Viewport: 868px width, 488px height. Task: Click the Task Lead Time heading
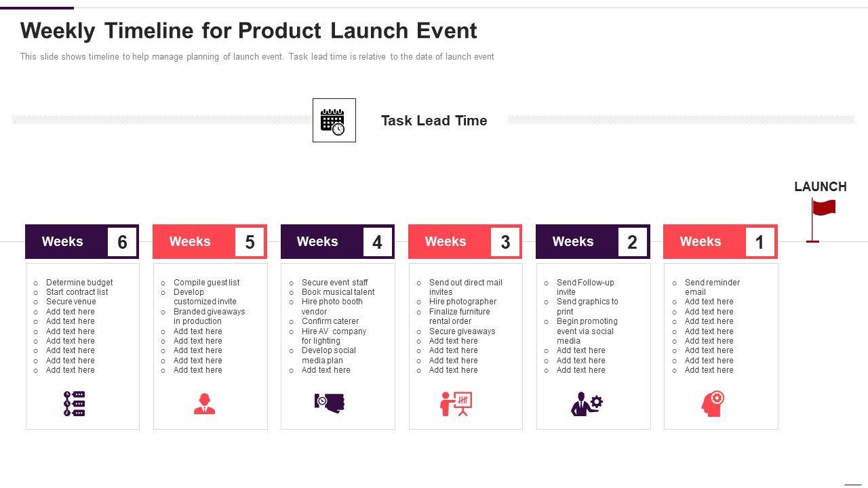[x=434, y=121]
